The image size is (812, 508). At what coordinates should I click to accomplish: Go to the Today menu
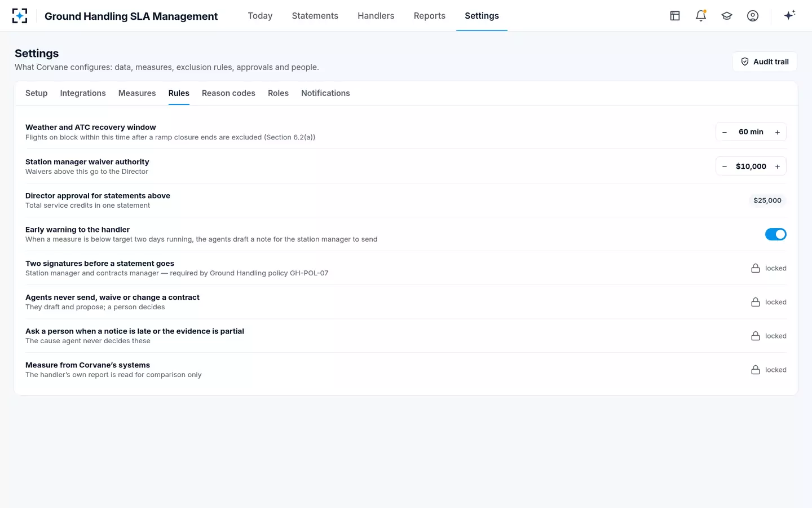click(x=260, y=16)
